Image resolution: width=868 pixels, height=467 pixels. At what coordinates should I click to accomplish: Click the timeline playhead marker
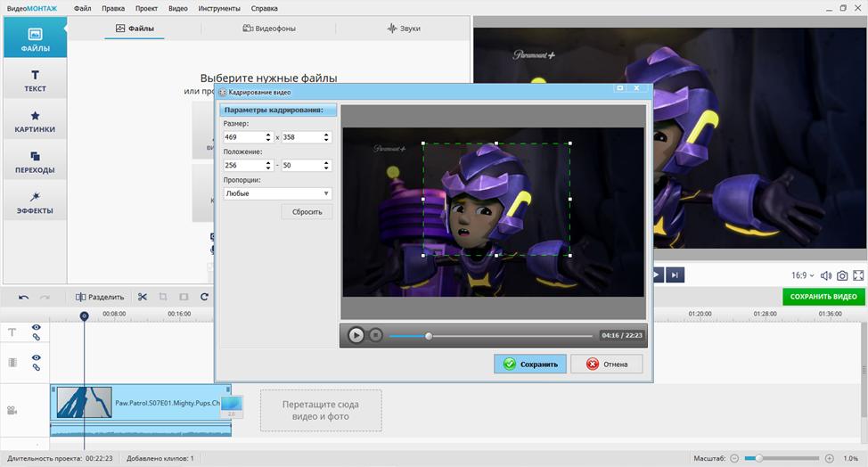tap(84, 316)
